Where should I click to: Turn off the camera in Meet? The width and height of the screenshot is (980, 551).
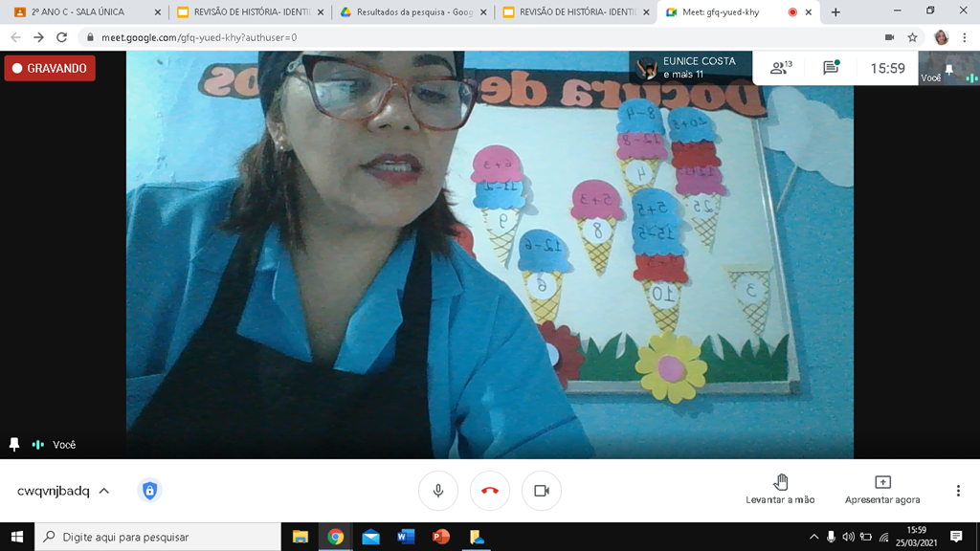pyautogui.click(x=542, y=489)
